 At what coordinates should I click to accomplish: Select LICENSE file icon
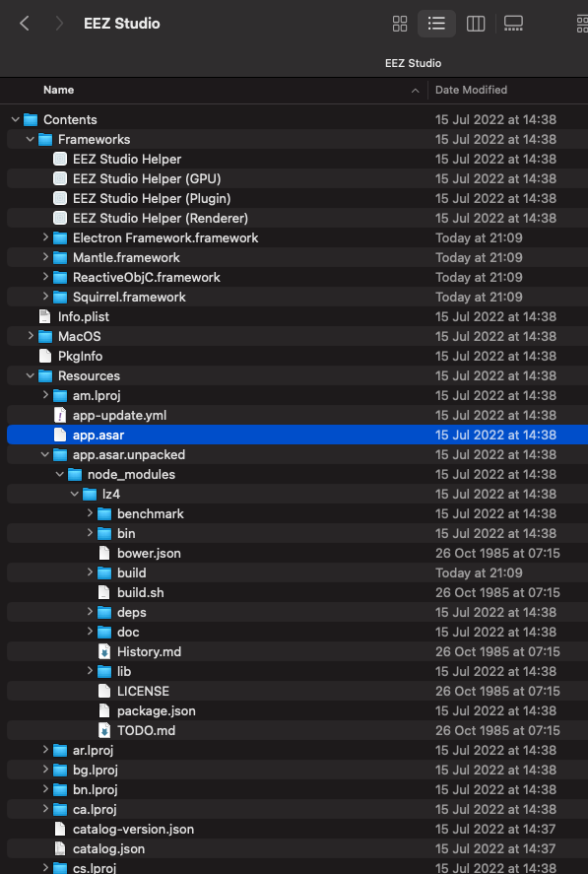pos(104,691)
